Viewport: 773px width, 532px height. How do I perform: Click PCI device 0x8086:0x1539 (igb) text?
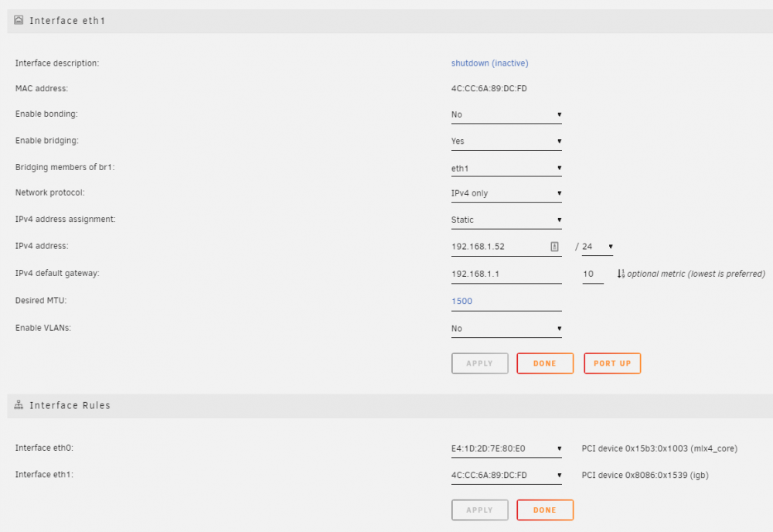[x=645, y=476]
